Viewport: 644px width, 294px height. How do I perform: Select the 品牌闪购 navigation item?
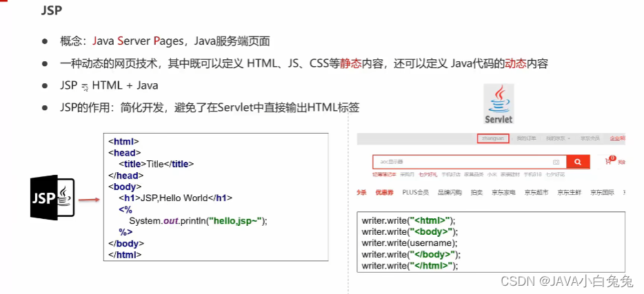[450, 192]
